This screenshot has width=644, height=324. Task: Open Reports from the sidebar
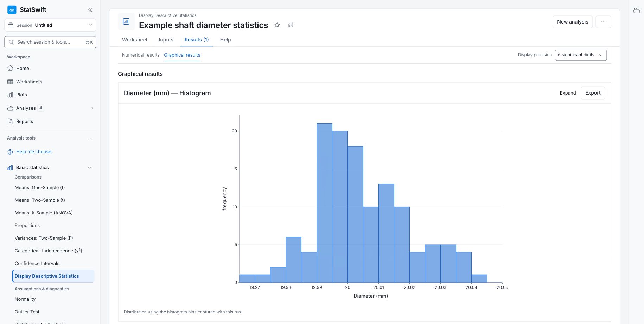(x=25, y=121)
